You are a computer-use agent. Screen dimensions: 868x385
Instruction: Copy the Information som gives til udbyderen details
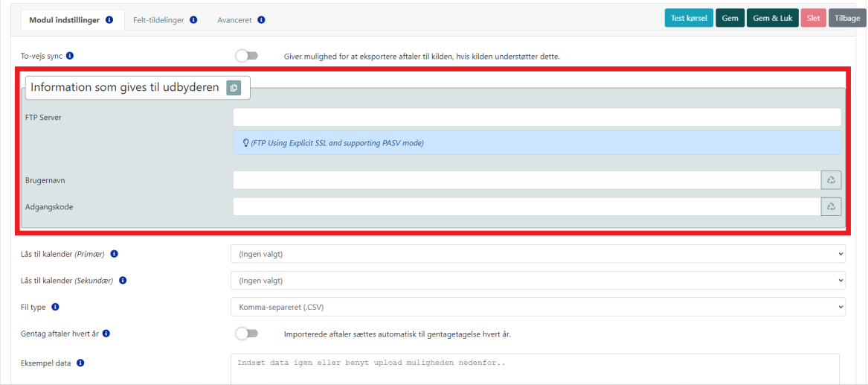(234, 88)
